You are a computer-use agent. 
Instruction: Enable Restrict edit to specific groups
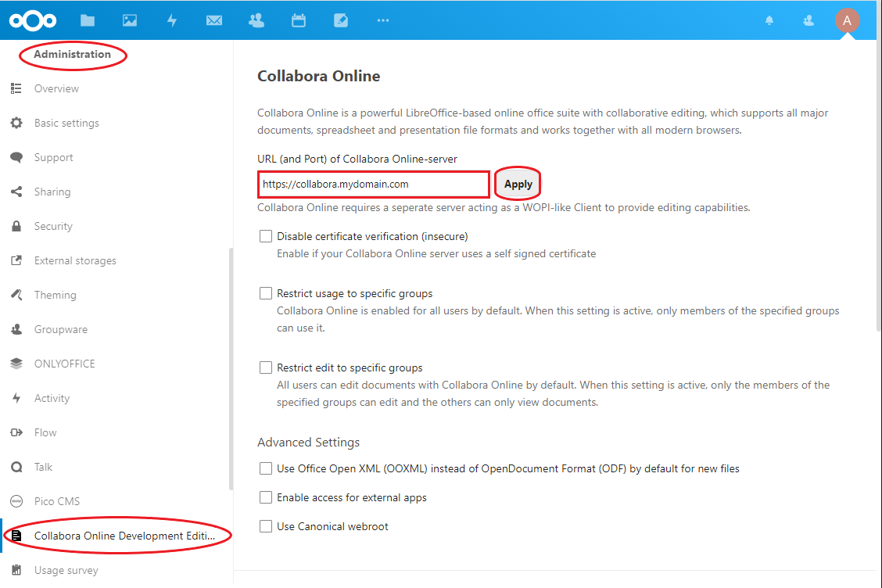266,367
